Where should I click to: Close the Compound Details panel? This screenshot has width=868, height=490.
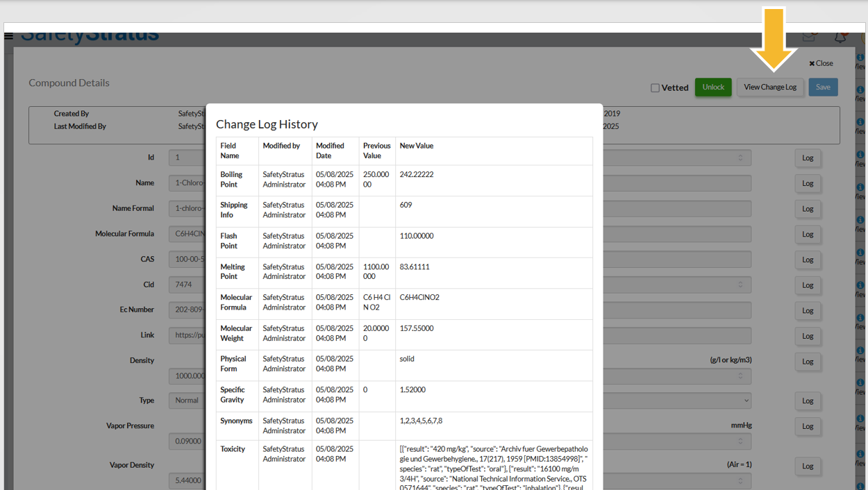821,63
